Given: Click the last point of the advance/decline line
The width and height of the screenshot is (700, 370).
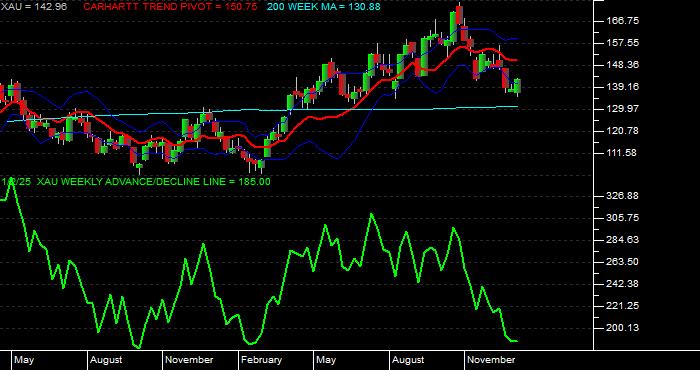Looking at the screenshot, I should 517,341.
